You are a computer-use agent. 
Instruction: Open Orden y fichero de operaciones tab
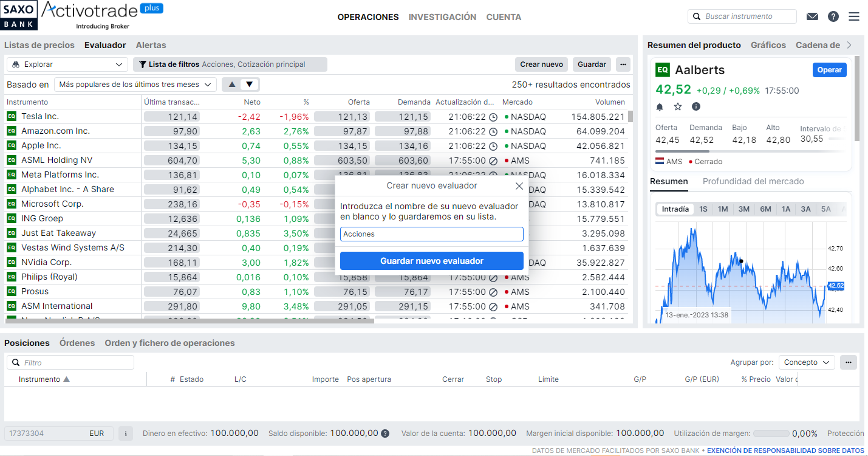click(169, 343)
